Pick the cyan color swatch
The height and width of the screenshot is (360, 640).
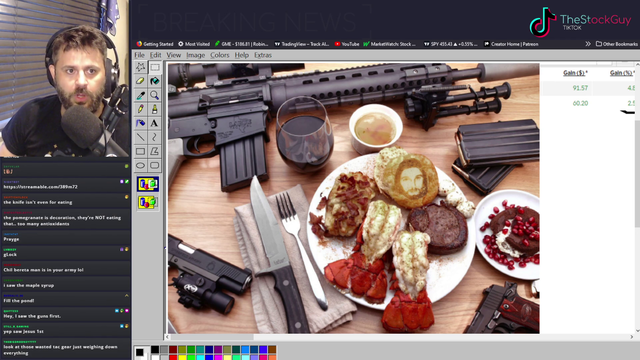(200, 357)
